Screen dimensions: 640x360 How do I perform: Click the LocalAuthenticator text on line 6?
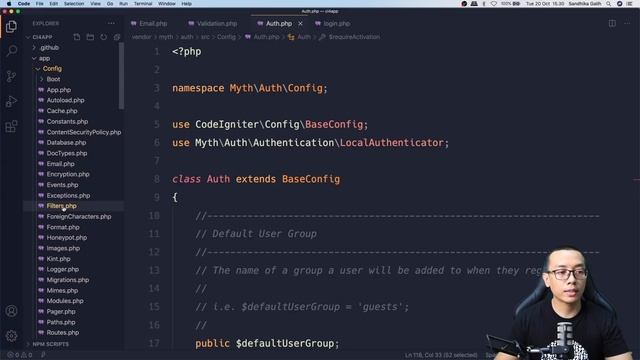[x=392, y=143]
